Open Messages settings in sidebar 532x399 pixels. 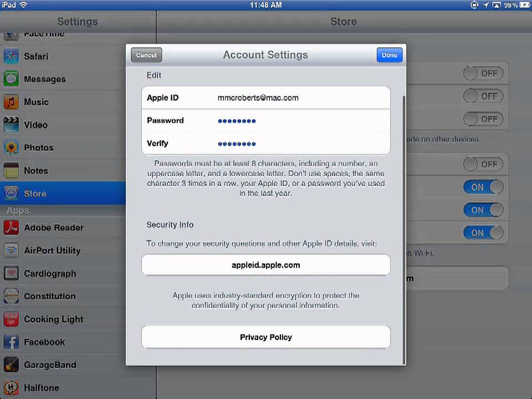(x=63, y=79)
